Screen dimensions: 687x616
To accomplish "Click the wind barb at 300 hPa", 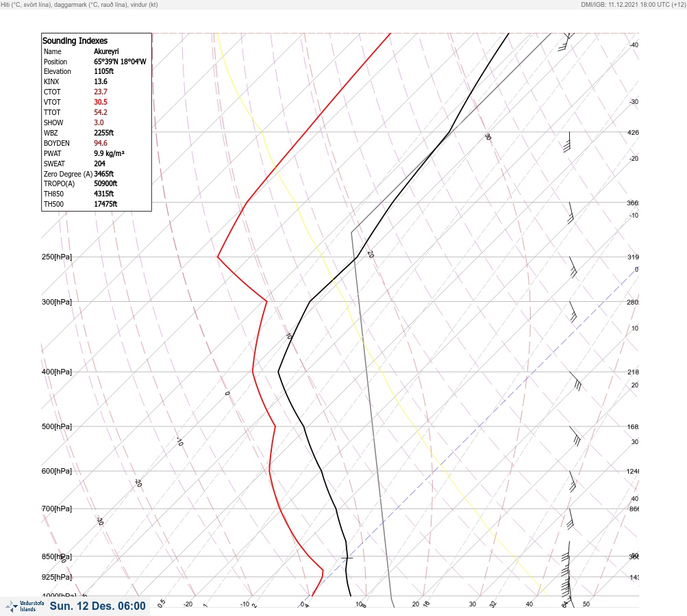I will pos(573,311).
